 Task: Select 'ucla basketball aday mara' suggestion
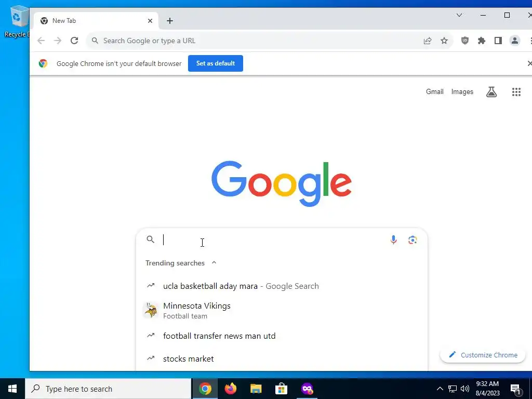click(282, 286)
